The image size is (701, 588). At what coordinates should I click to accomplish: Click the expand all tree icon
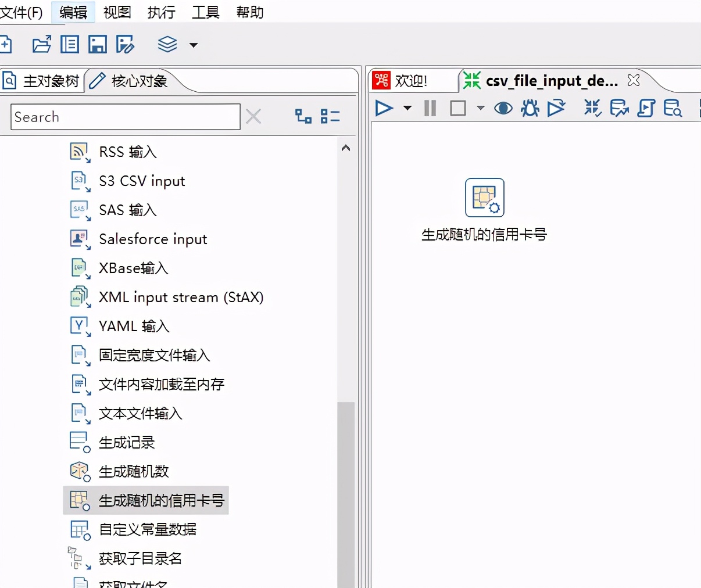(x=303, y=116)
